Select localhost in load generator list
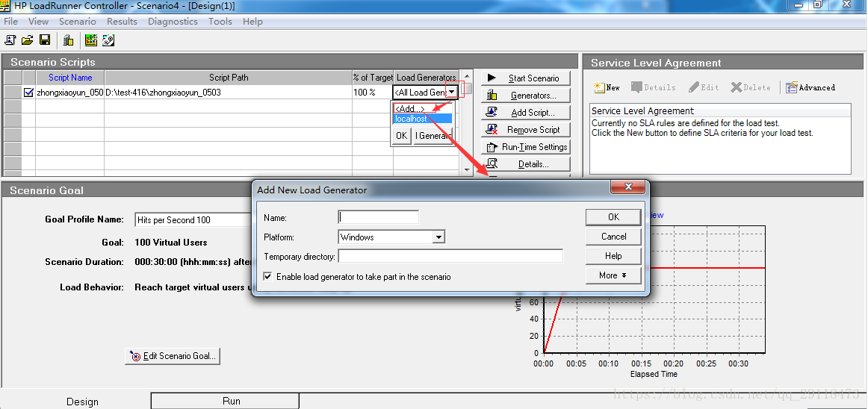Viewport: 868px width, 409px height. point(422,119)
